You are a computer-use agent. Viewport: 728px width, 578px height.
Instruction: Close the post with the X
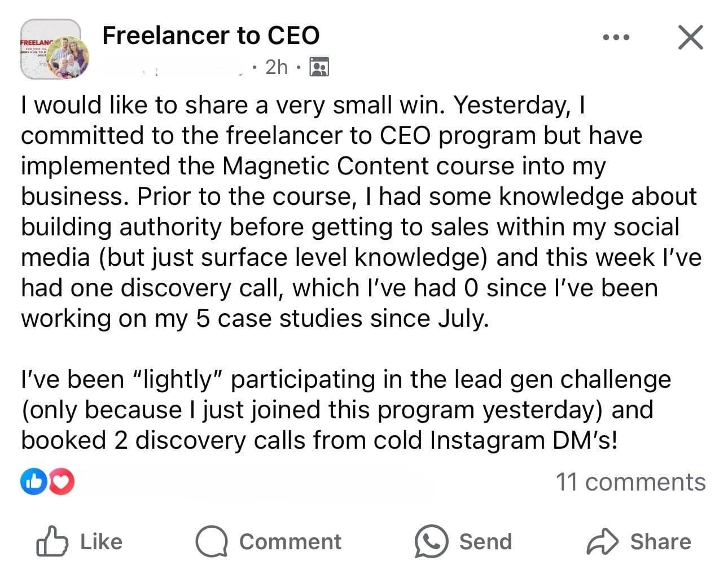click(690, 38)
